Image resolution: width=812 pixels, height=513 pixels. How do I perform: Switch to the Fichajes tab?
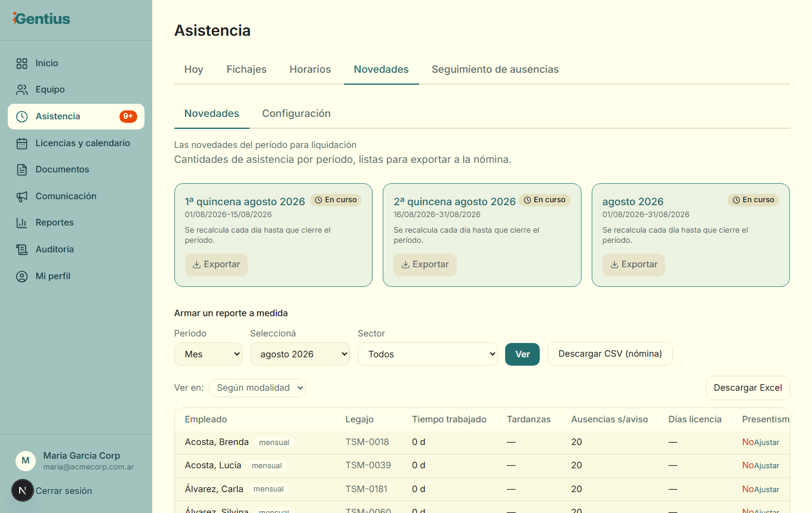coord(247,69)
